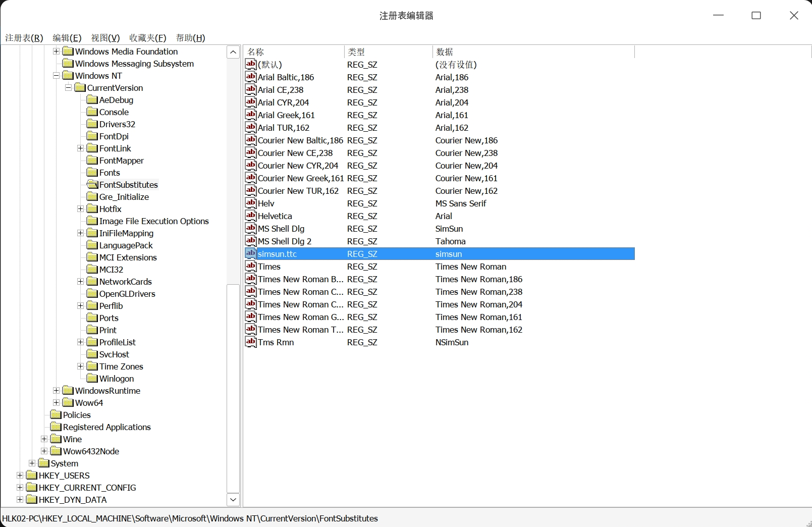Click the folder icon of Policies key
The width and height of the screenshot is (812, 527).
click(x=56, y=414)
